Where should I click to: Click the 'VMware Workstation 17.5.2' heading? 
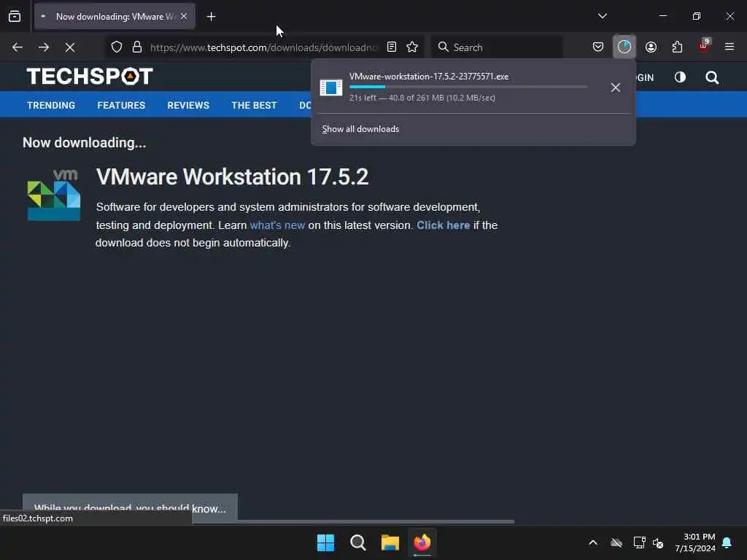pos(232,176)
